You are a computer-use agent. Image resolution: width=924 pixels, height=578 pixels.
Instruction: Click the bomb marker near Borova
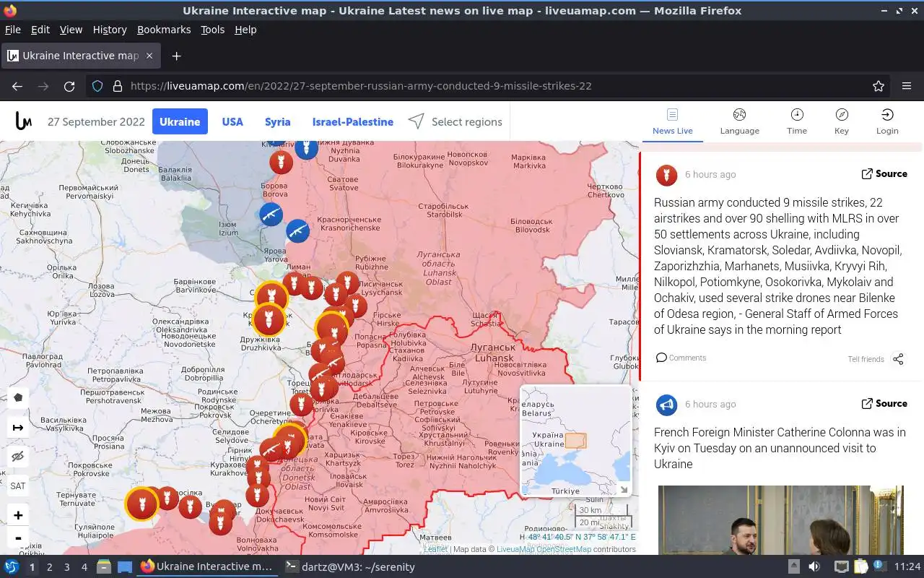tap(281, 162)
